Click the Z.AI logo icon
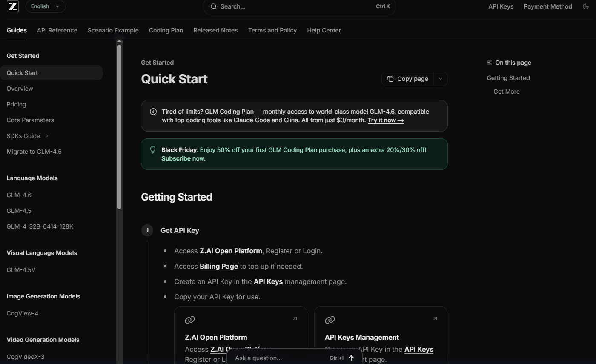 (x=13, y=6)
